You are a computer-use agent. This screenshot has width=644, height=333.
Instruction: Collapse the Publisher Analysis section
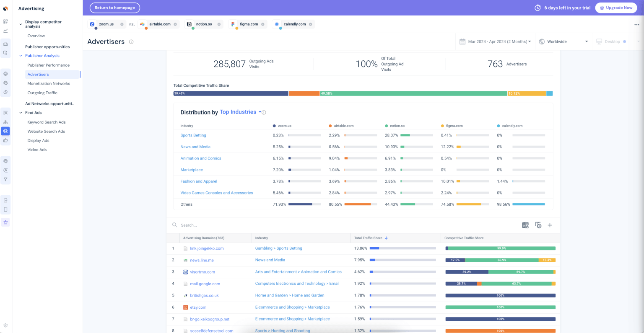[20, 55]
